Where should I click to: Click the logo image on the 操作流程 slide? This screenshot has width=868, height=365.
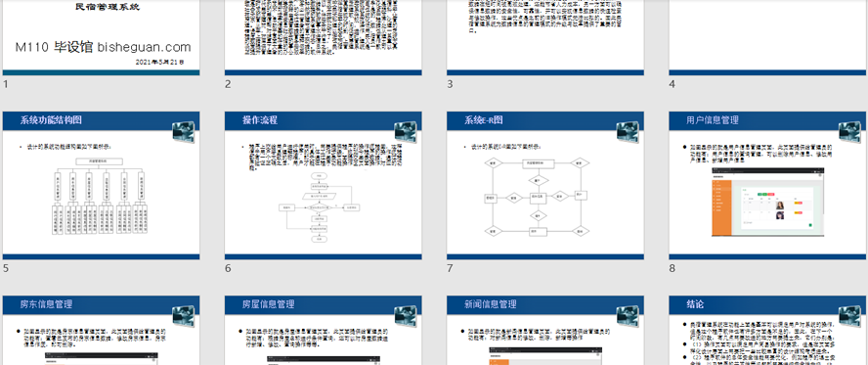[x=406, y=132]
